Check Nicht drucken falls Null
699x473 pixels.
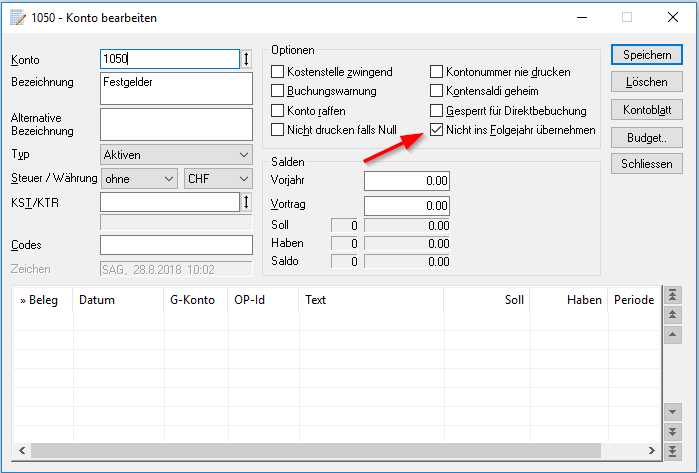tap(277, 130)
